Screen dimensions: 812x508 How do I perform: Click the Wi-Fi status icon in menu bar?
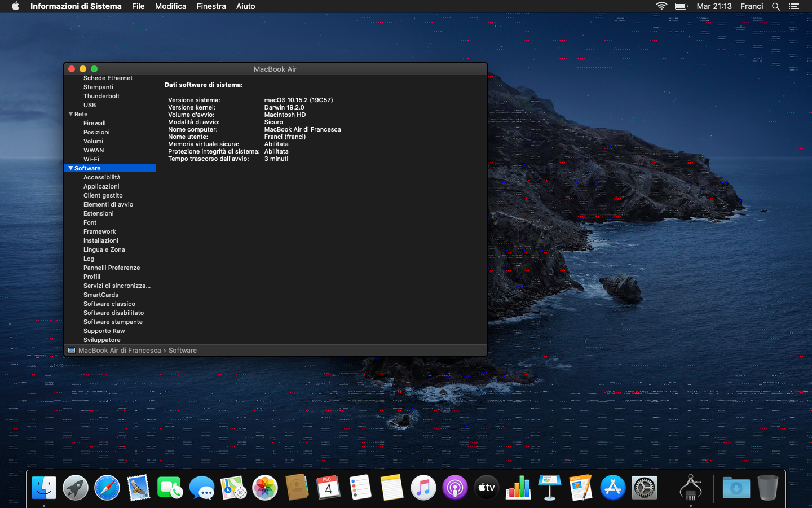[661, 6]
